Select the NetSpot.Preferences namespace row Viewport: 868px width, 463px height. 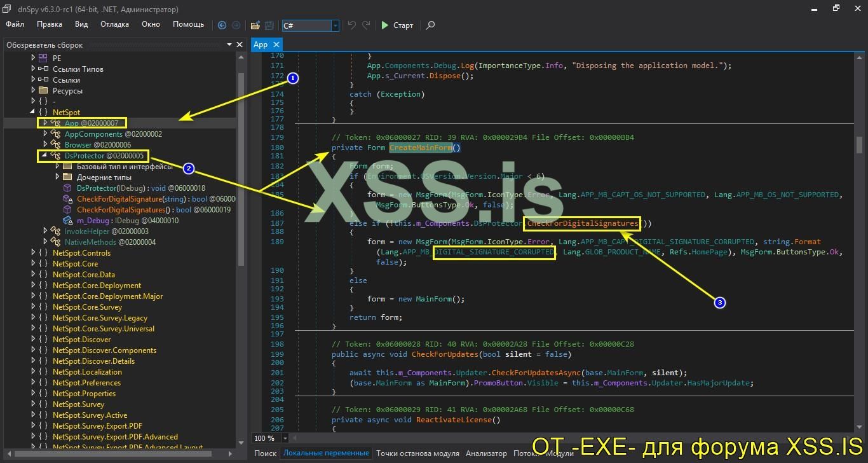point(86,383)
